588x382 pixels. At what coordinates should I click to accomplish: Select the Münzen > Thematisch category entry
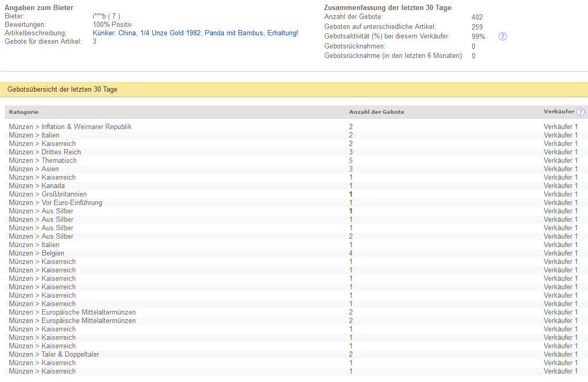pos(43,161)
